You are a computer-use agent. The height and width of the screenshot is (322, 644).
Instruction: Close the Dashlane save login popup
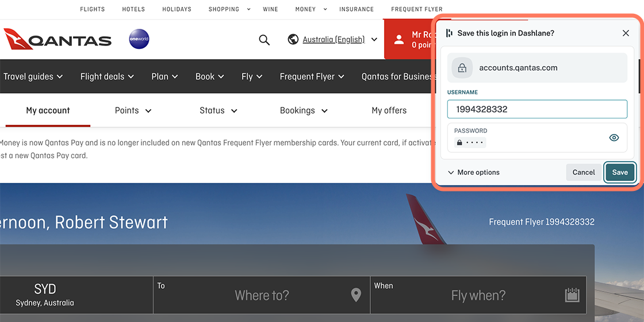626,33
